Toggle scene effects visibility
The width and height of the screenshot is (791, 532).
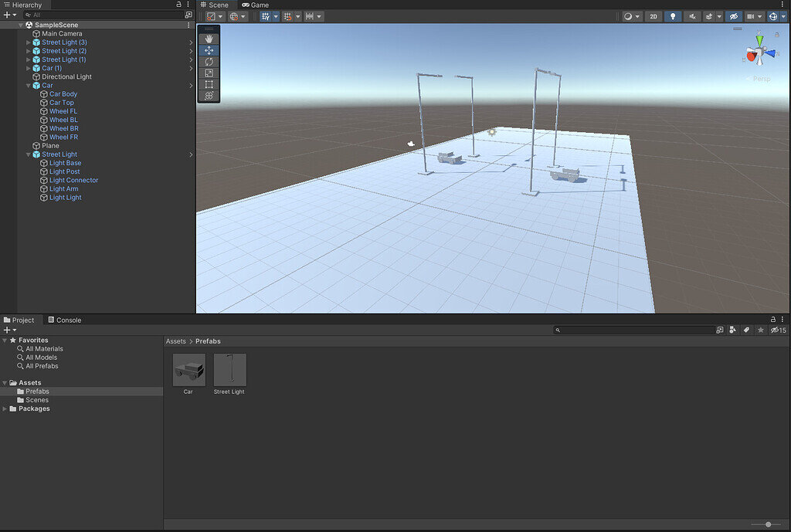click(x=708, y=15)
